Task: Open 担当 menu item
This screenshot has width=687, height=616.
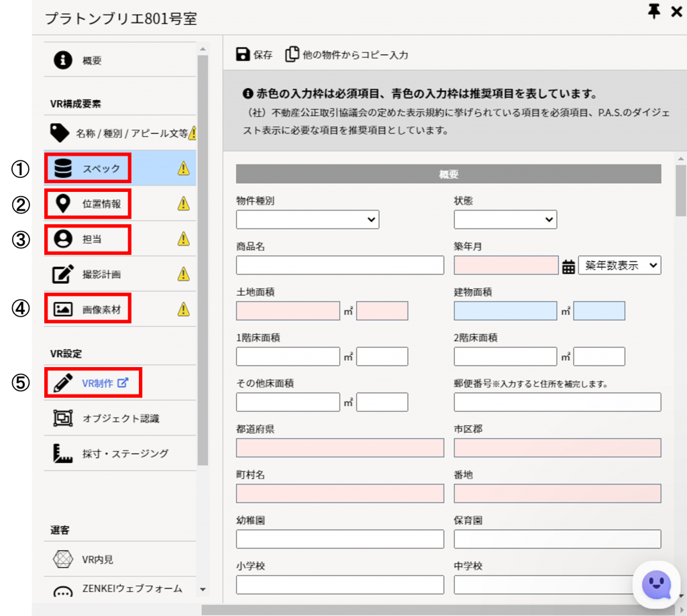Action: (x=119, y=239)
